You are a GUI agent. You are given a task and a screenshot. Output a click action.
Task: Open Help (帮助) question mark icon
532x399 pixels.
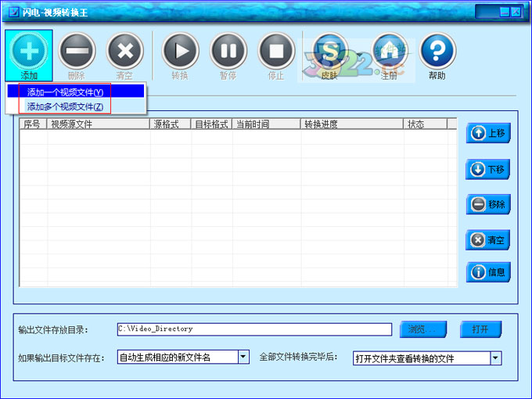click(437, 52)
